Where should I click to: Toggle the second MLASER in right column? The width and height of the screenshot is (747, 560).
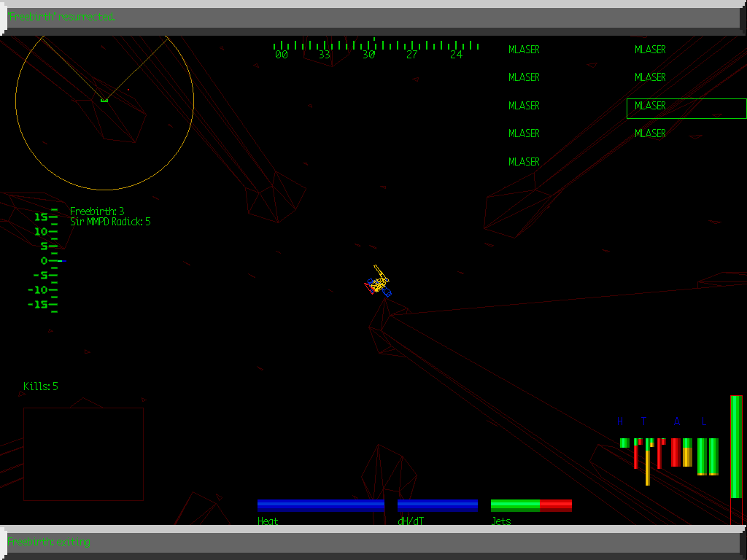[649, 77]
